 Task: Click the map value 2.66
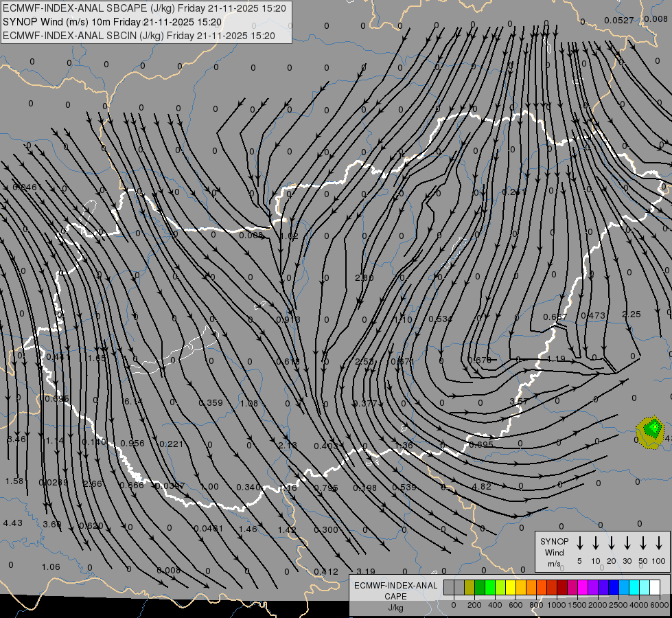[93, 484]
